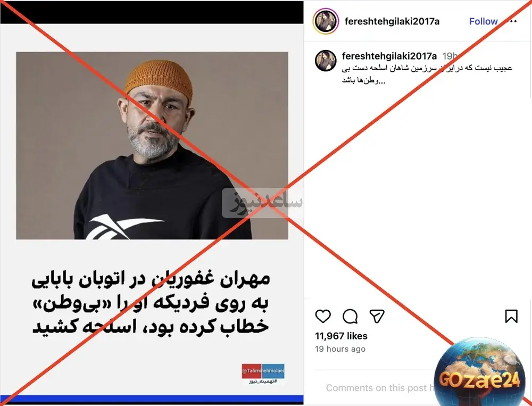532x406 pixels.
Task: Like the post with the heart icon
Action: point(323,316)
